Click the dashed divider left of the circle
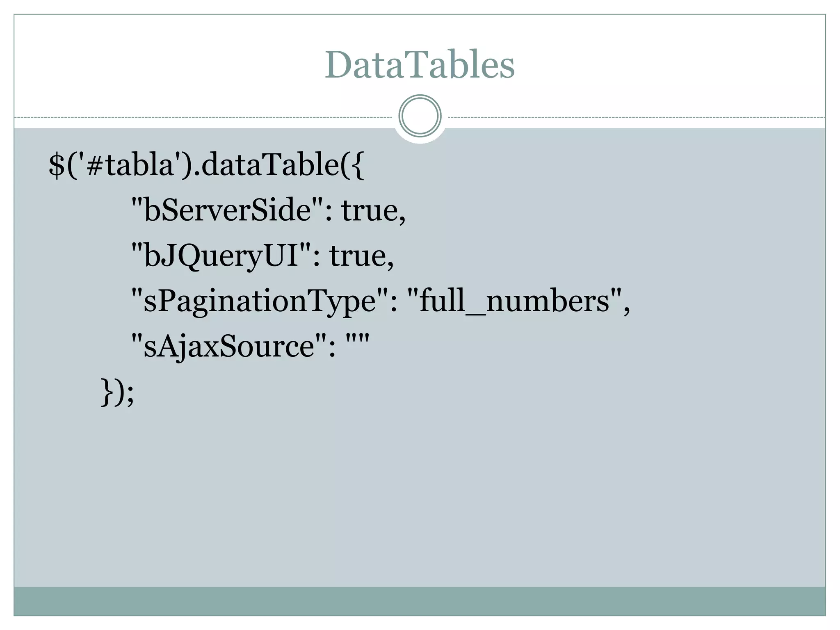This screenshot has width=840, height=630. [205, 117]
